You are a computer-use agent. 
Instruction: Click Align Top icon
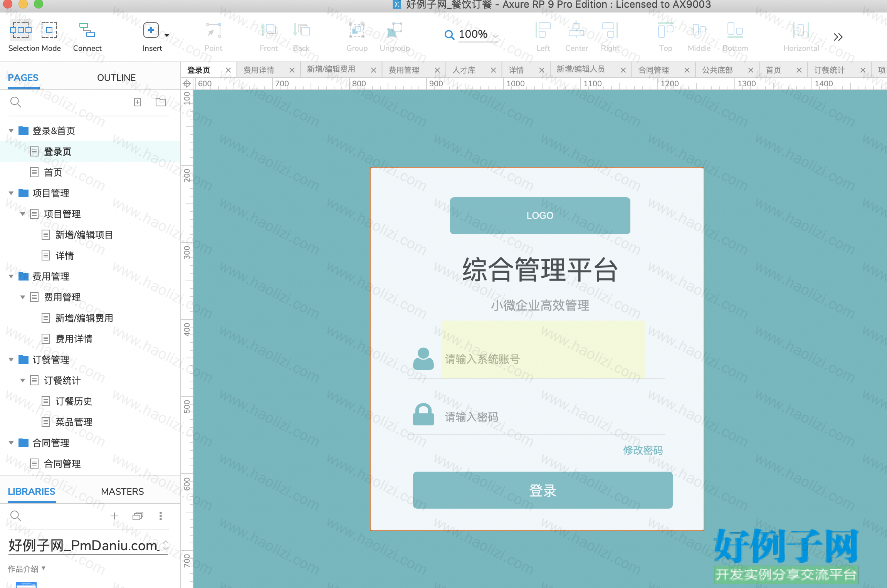(x=665, y=30)
